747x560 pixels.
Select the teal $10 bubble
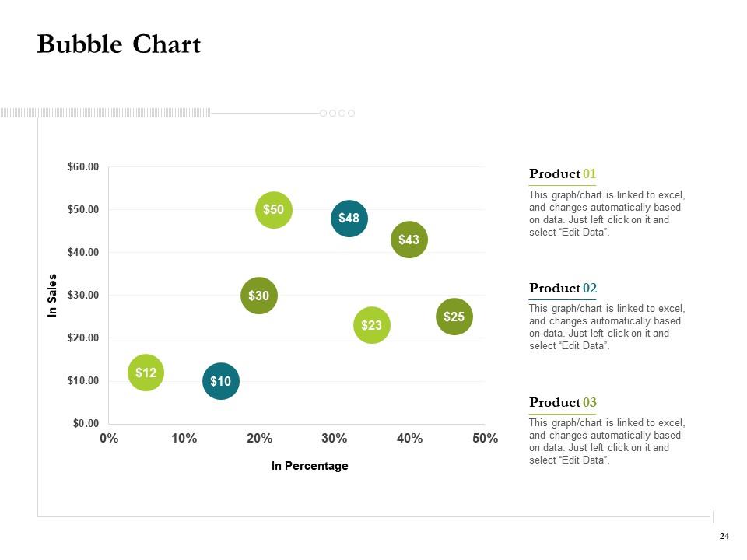tap(221, 381)
